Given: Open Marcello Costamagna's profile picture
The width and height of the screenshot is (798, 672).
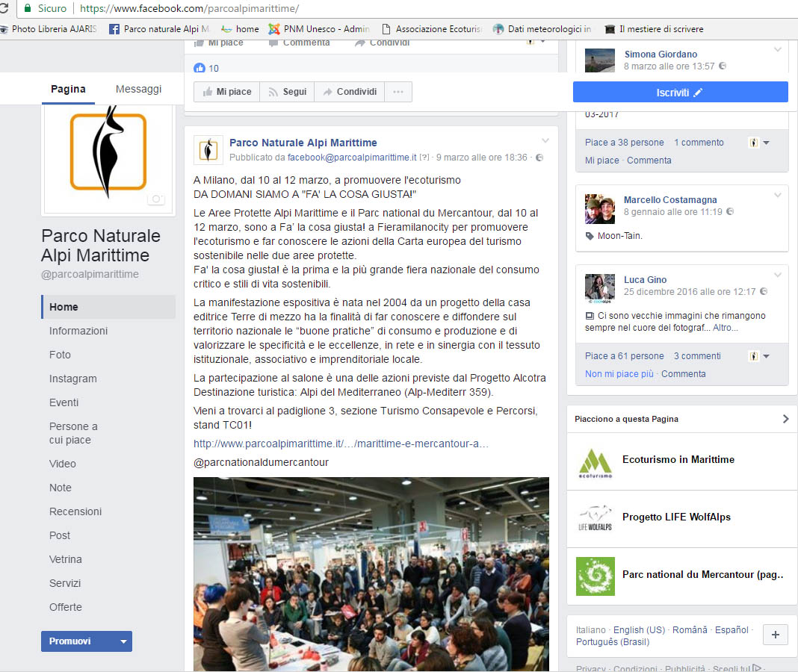Looking at the screenshot, I should click(x=600, y=209).
